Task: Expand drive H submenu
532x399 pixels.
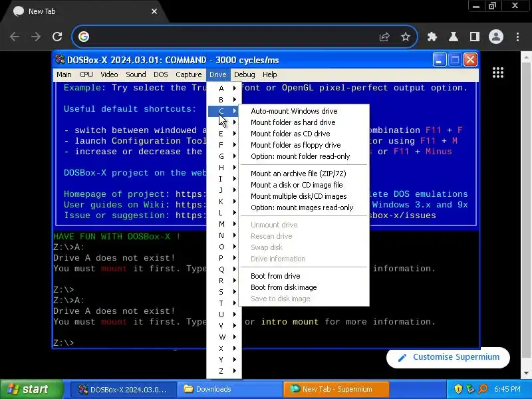Action: point(224,168)
